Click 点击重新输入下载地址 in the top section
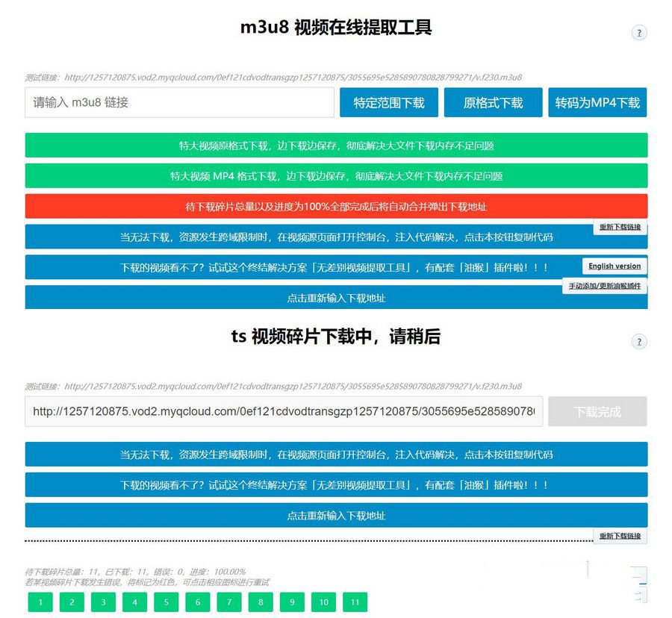This screenshot has width=672, height=618. click(335, 298)
